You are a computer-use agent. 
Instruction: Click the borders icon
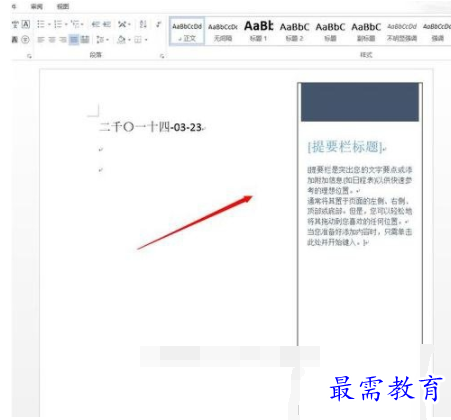point(138,40)
